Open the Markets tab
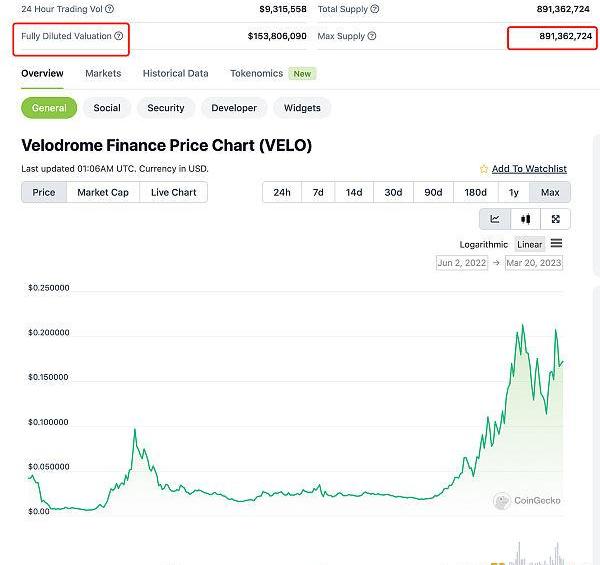The height and width of the screenshot is (565, 600). pos(103,73)
